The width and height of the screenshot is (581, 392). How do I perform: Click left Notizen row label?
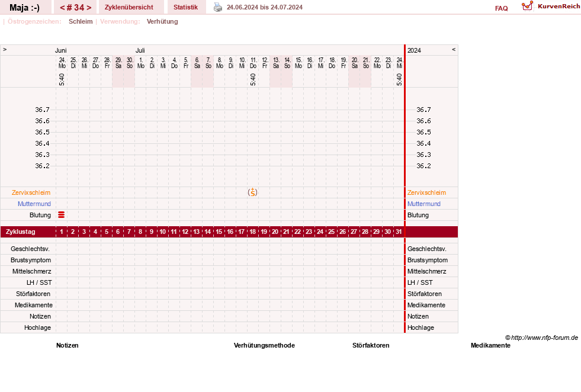click(40, 316)
